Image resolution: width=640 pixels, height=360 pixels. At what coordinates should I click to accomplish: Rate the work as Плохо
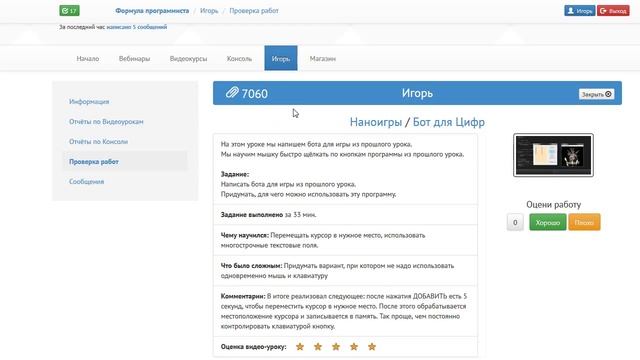[x=584, y=222]
